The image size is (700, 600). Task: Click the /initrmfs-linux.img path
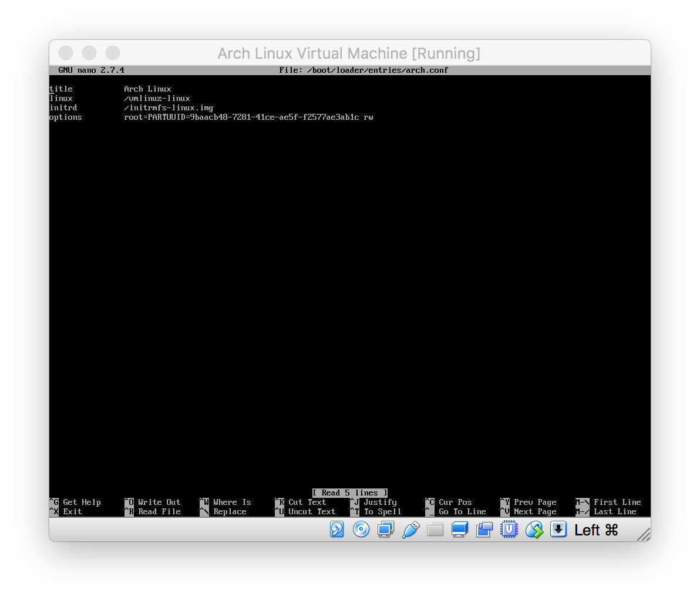169,108
